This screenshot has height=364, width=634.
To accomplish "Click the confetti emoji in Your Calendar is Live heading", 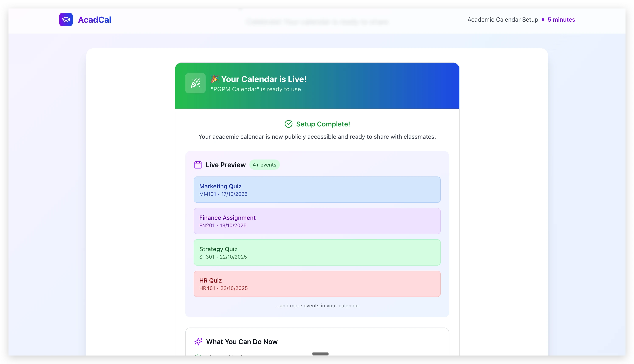I will pyautogui.click(x=215, y=79).
